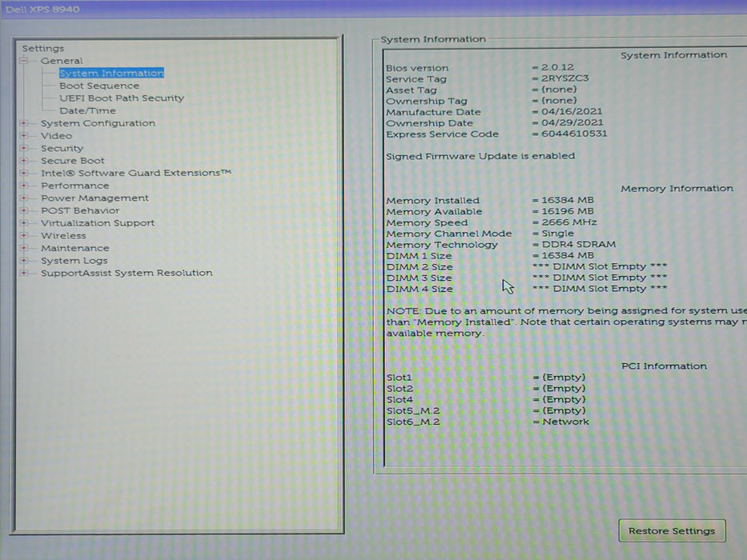Select System Configuration category label

[x=98, y=123]
